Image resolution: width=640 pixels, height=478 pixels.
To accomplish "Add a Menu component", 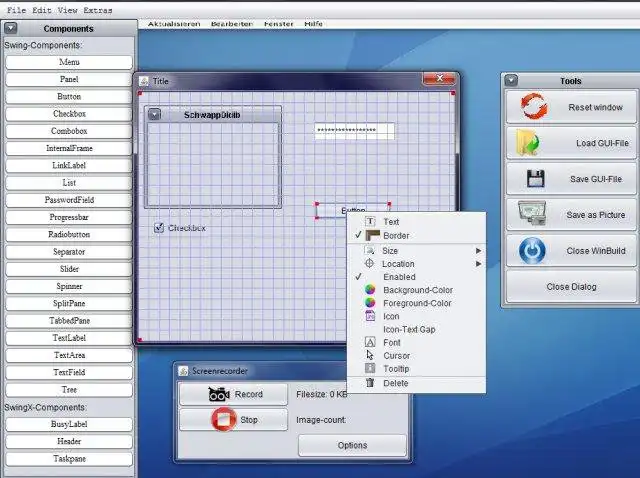I will point(69,62).
